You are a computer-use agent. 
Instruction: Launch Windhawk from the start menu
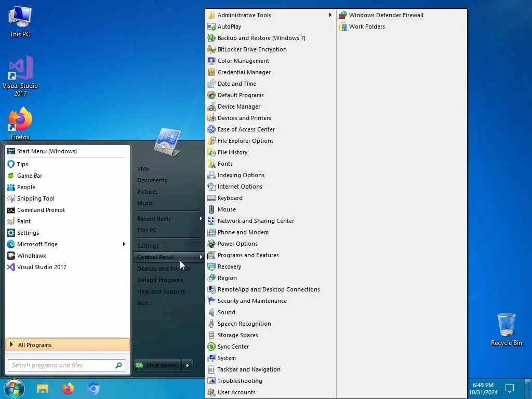coord(68,256)
